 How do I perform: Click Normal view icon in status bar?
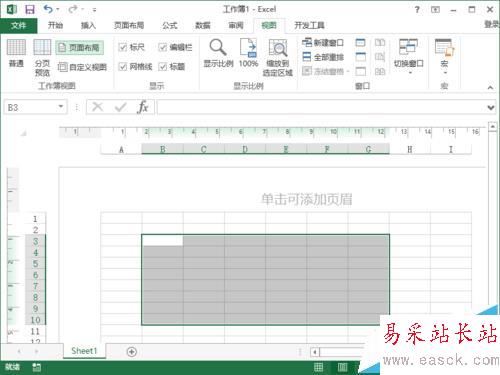coord(319,367)
